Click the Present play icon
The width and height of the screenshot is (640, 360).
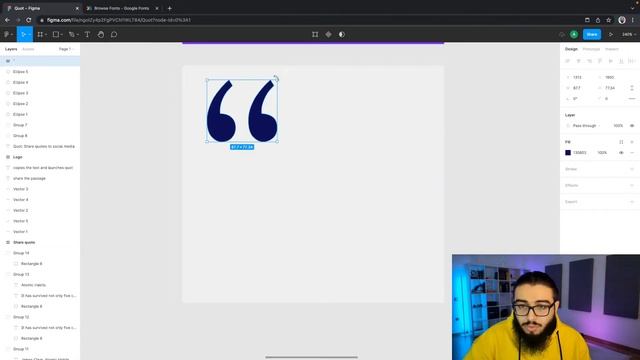point(611,35)
